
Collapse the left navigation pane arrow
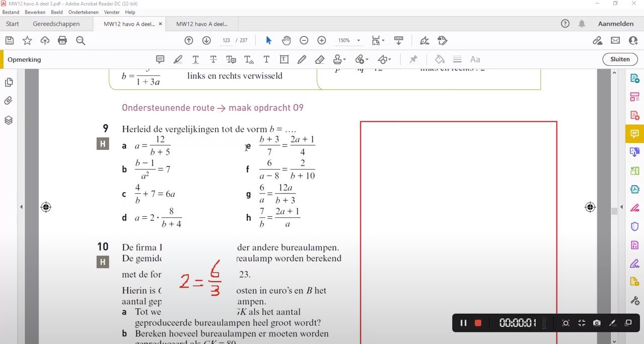pos(21,207)
